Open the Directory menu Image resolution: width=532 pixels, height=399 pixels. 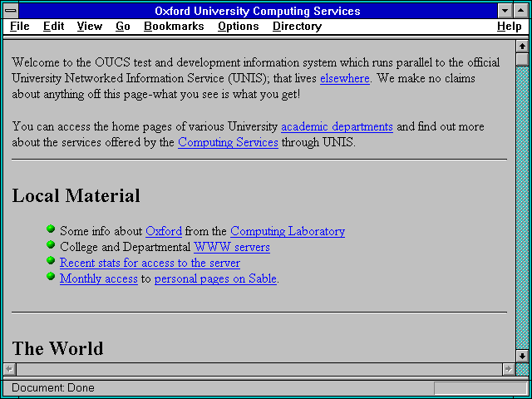click(x=298, y=27)
